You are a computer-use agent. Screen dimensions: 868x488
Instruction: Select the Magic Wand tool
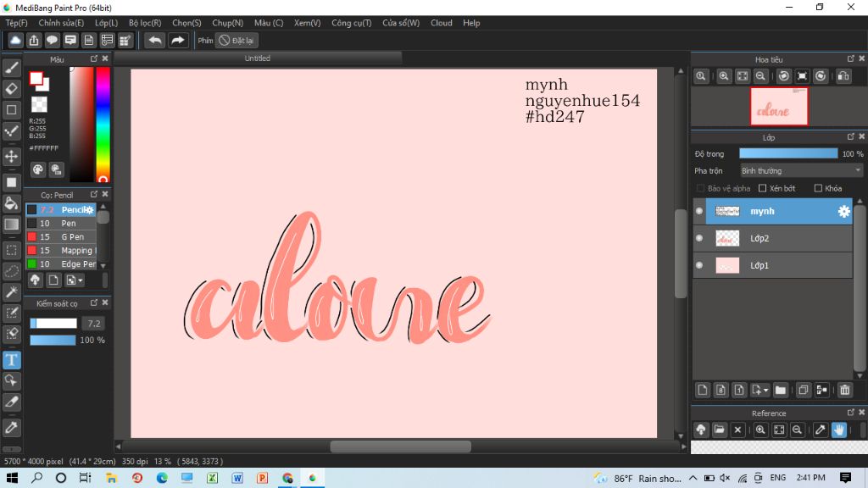coord(12,292)
